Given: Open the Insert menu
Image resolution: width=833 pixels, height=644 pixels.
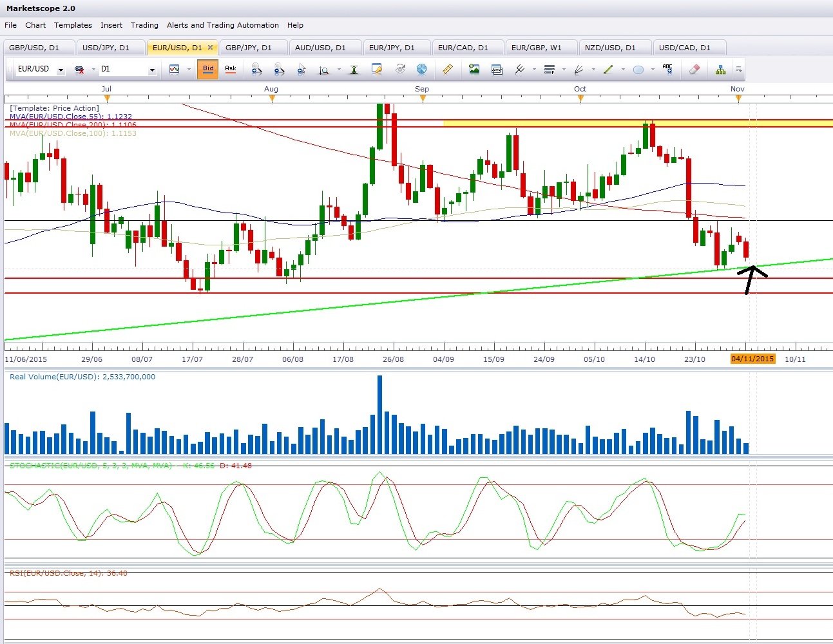Looking at the screenshot, I should click(111, 25).
